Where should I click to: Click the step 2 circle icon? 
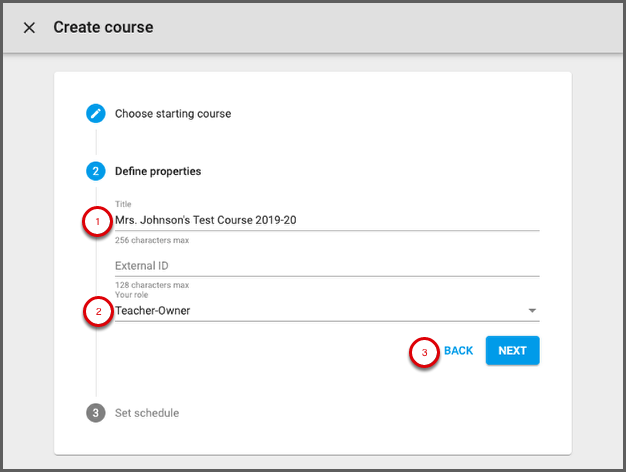click(x=96, y=171)
